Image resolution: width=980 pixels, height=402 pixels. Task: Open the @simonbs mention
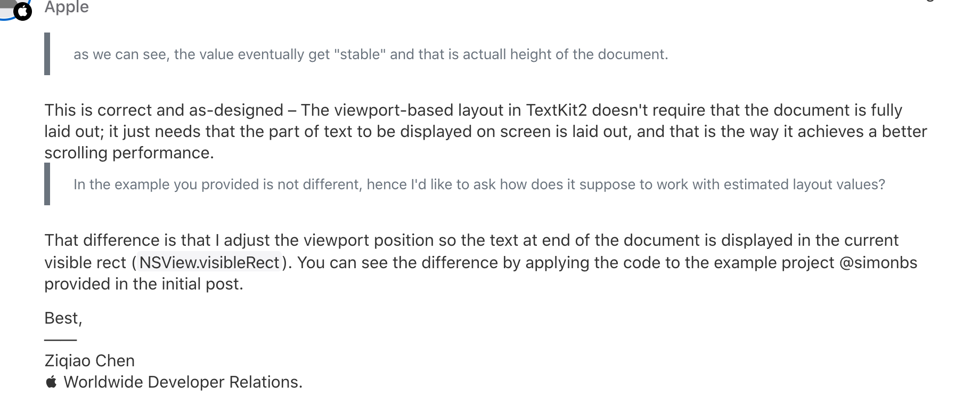878,262
